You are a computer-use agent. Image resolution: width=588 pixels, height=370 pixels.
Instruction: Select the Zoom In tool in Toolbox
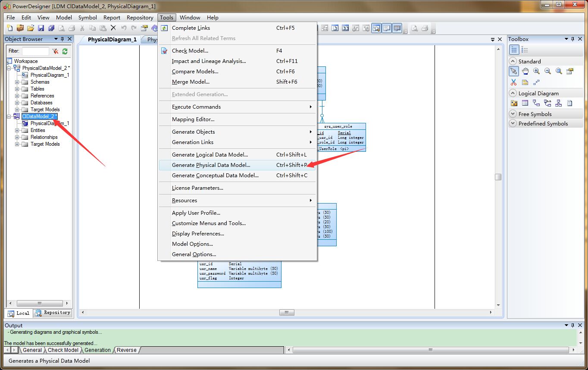point(536,71)
